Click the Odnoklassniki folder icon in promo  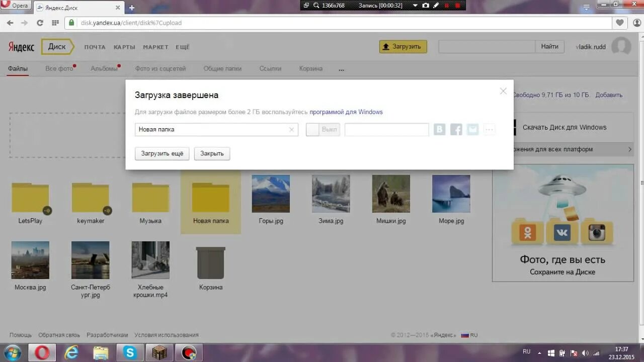[528, 232]
